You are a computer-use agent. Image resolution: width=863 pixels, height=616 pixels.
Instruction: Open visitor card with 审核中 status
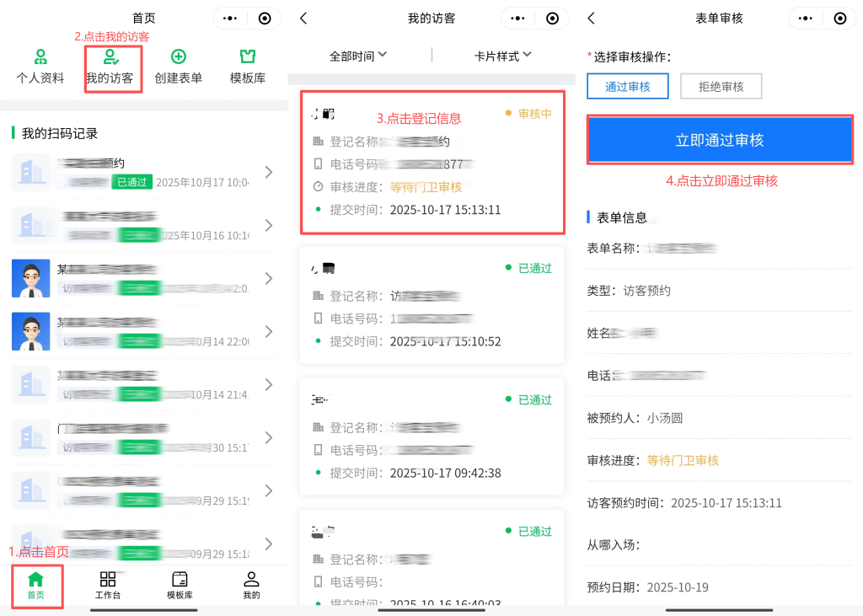pos(431,163)
